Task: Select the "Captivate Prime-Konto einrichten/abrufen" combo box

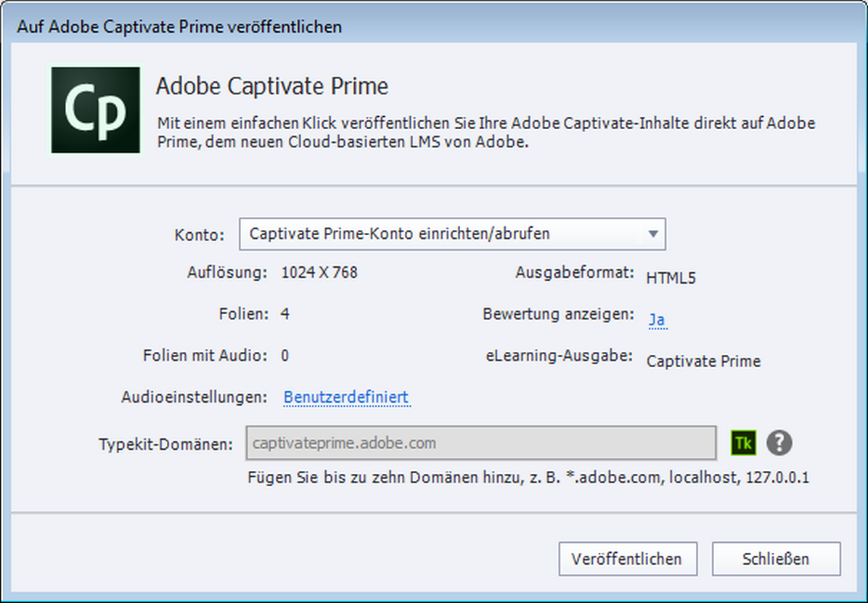Action: pyautogui.click(x=435, y=234)
